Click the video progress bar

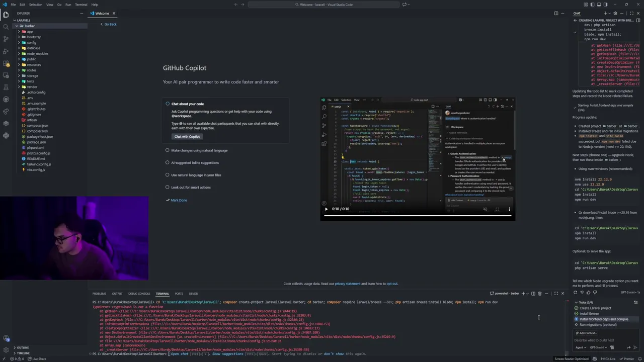[x=418, y=216]
